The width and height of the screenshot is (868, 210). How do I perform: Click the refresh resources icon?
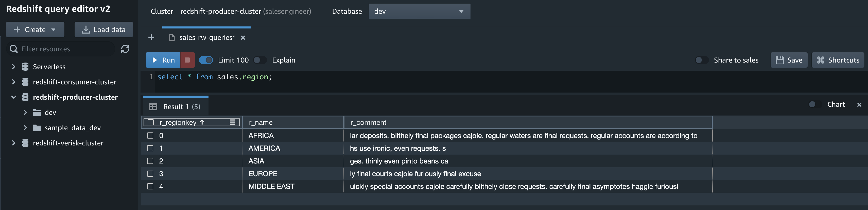coord(125,49)
